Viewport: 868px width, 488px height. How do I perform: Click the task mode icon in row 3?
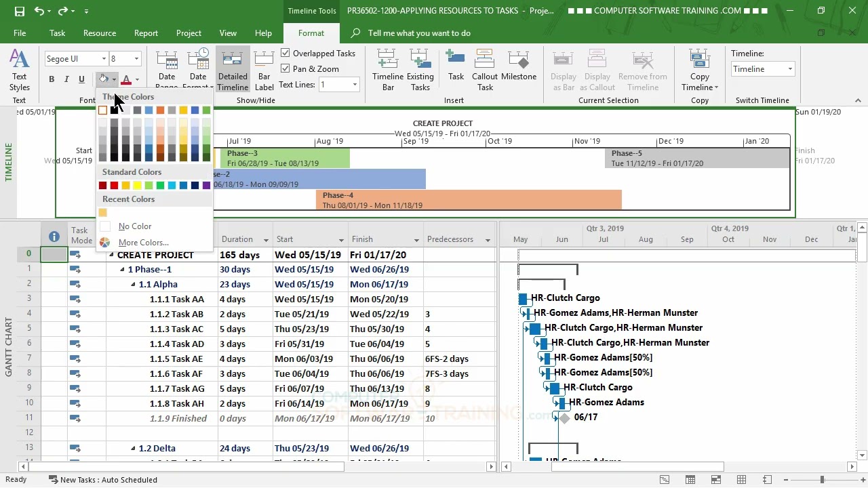click(75, 299)
